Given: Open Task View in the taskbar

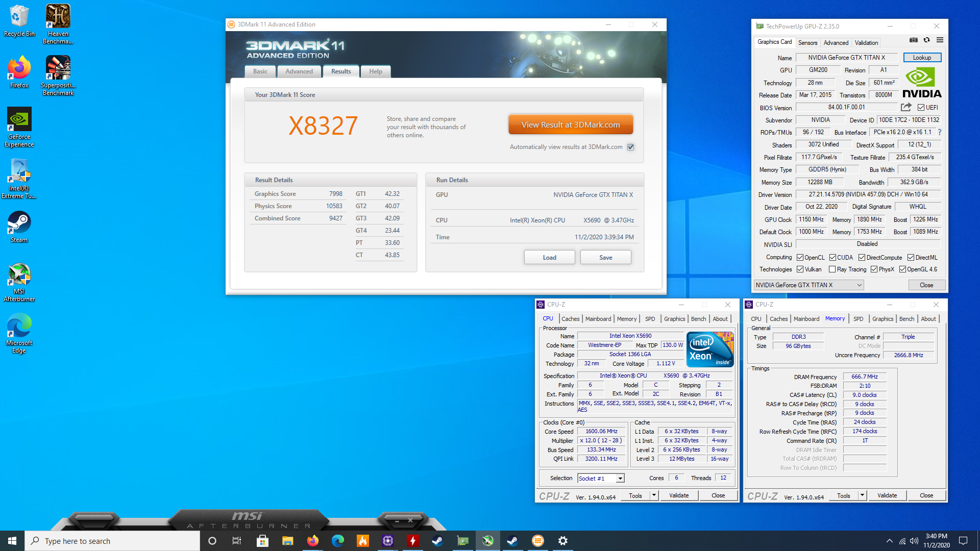Looking at the screenshot, I should 237,541.
